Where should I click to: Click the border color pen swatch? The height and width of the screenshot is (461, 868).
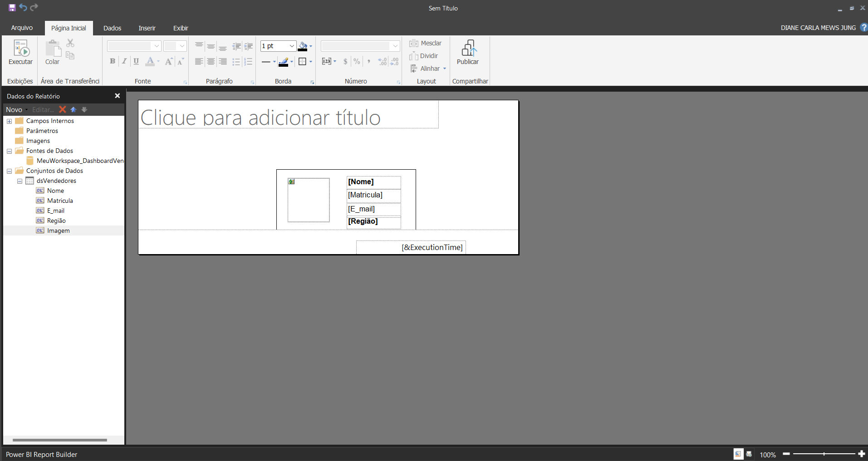284,61
